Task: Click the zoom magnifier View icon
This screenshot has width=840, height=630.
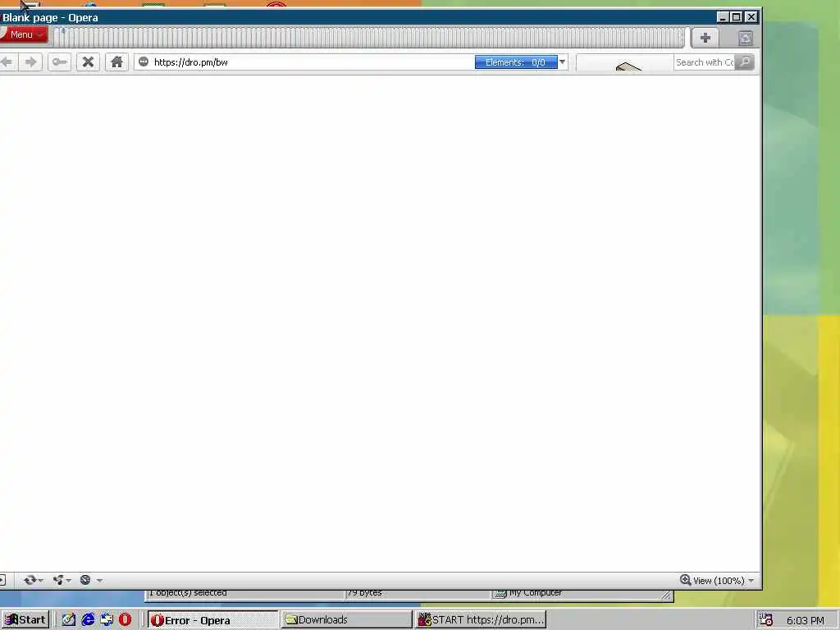Action: click(x=685, y=580)
